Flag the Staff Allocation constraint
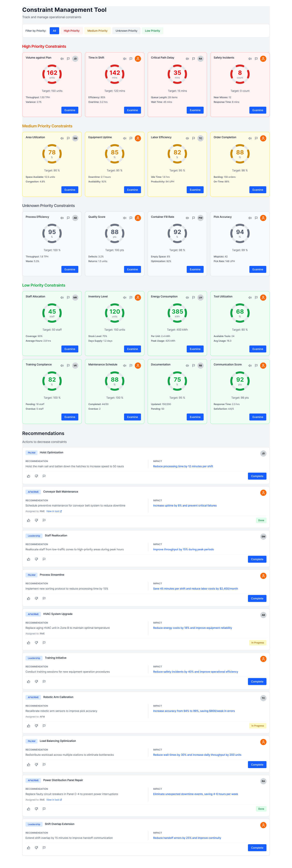Screen dimensions: 292x868 (x=68, y=298)
